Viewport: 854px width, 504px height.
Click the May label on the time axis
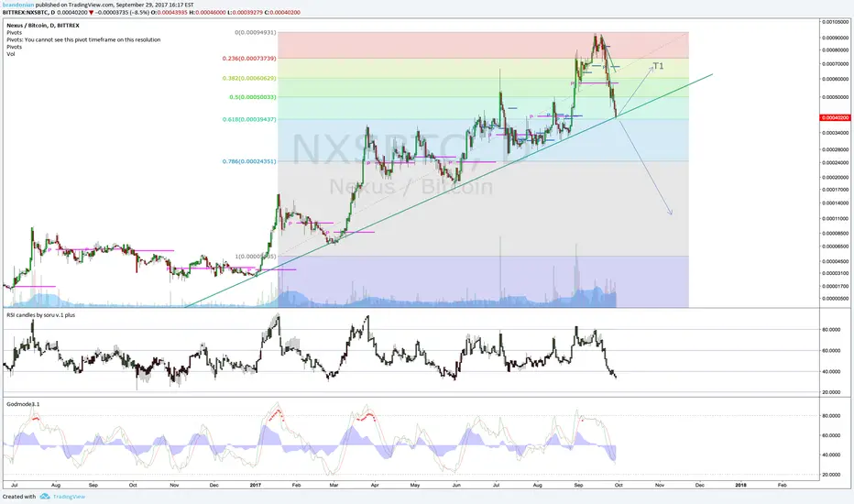pos(415,485)
